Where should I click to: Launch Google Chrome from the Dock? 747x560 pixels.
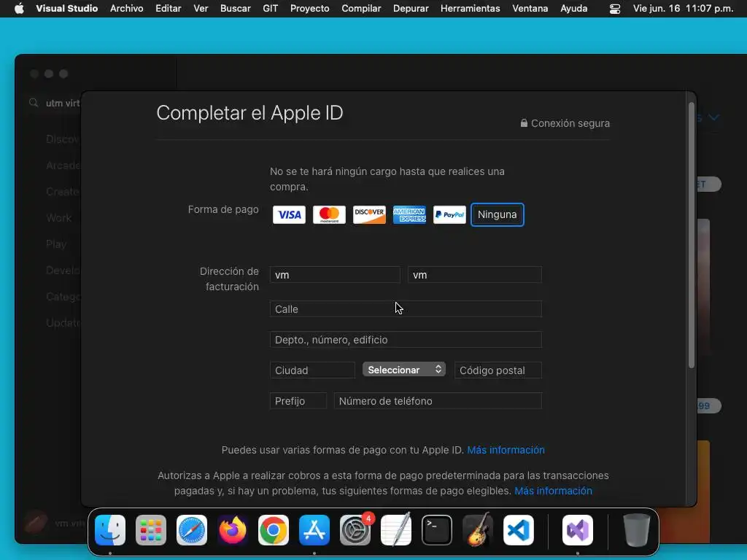point(274,530)
